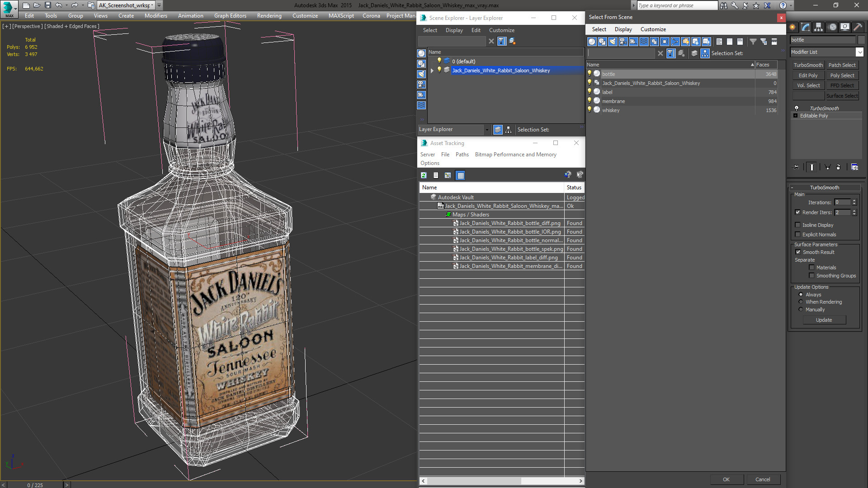Click Add to Active Layer icon in Scene Explorer
The width and height of the screenshot is (868, 488).
(512, 41)
